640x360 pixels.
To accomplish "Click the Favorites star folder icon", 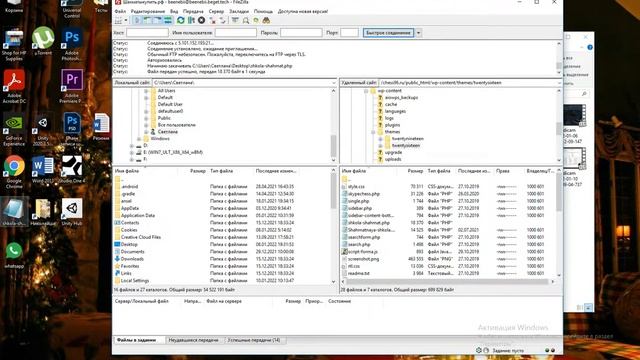I will coord(118,266).
